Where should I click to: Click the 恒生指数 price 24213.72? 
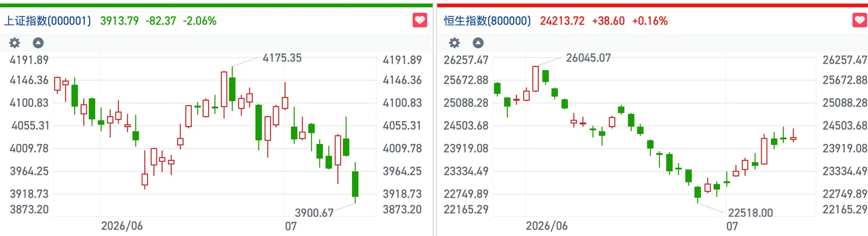click(x=562, y=21)
